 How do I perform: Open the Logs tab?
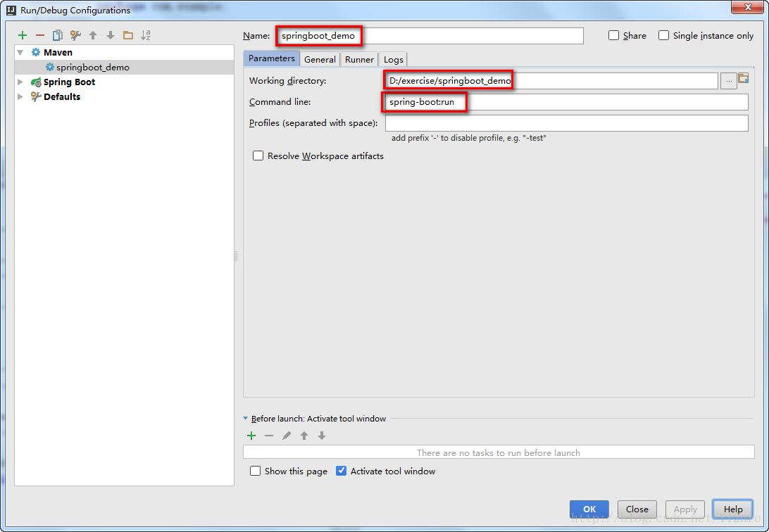pyautogui.click(x=394, y=59)
